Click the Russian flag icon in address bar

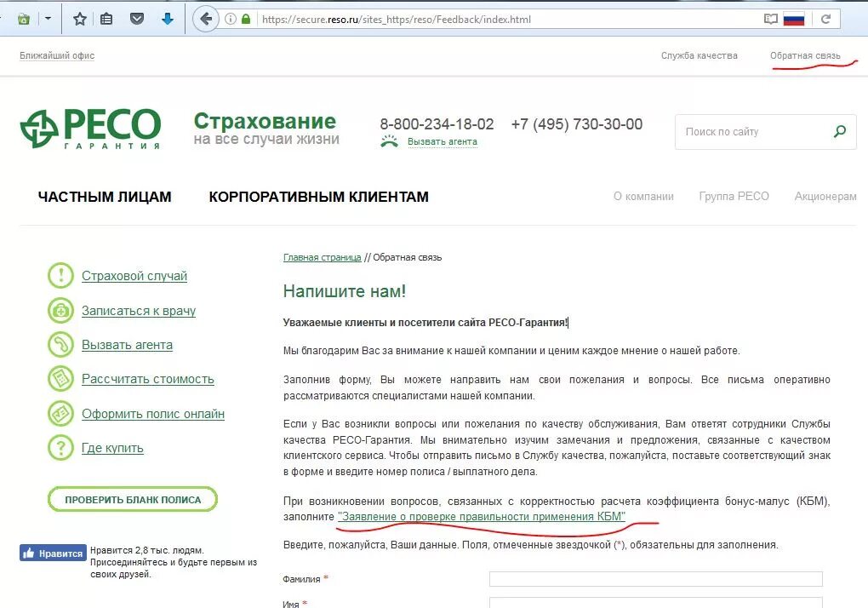[x=794, y=20]
